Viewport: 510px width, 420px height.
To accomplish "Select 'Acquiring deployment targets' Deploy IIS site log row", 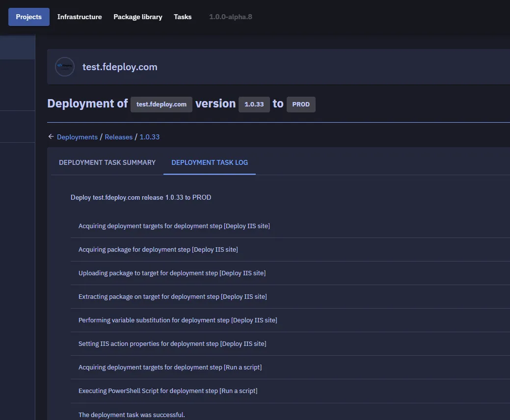I will (x=290, y=226).
